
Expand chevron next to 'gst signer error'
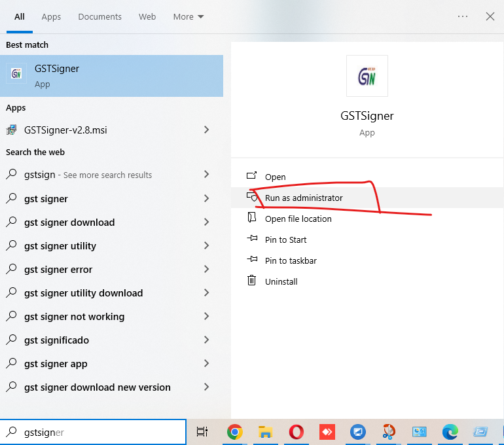206,269
